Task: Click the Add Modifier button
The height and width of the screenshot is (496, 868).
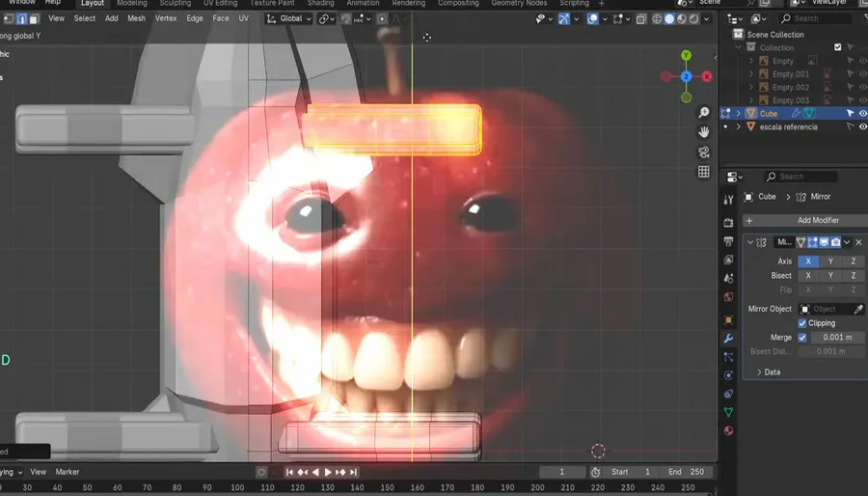Action: coord(805,220)
